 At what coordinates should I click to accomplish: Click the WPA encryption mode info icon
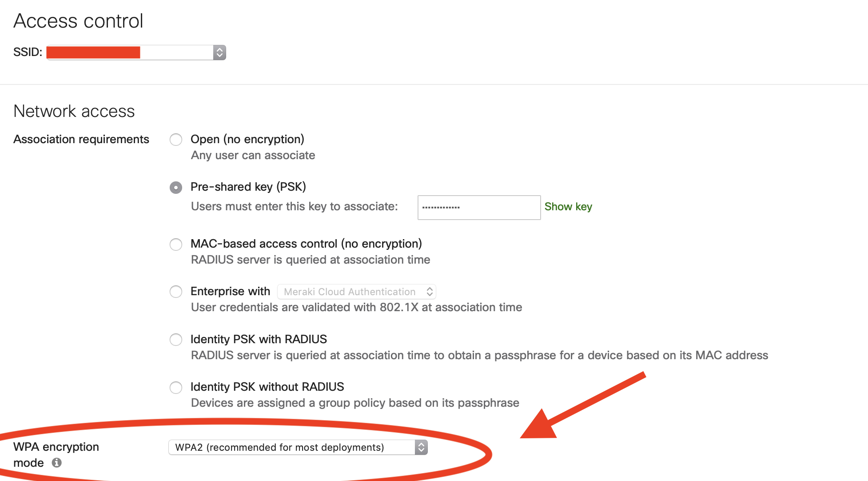[x=56, y=463]
